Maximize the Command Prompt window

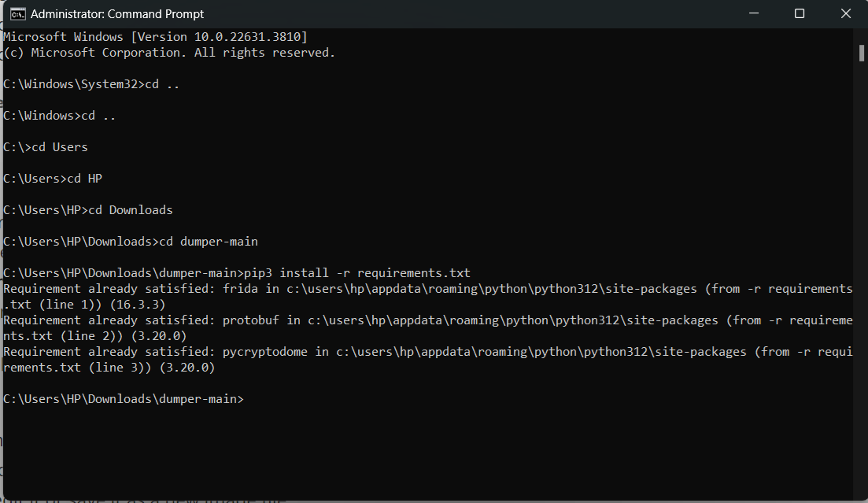click(800, 13)
